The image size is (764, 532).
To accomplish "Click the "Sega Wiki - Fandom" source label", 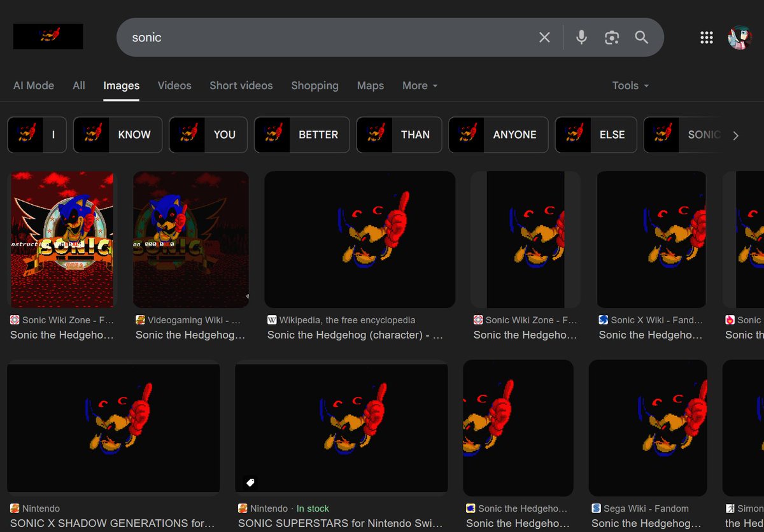I will click(x=646, y=508).
